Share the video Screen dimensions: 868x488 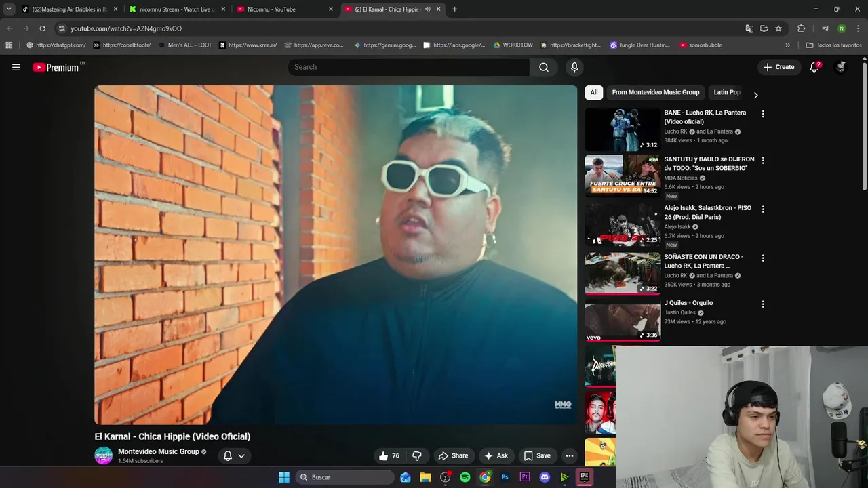[x=453, y=455]
